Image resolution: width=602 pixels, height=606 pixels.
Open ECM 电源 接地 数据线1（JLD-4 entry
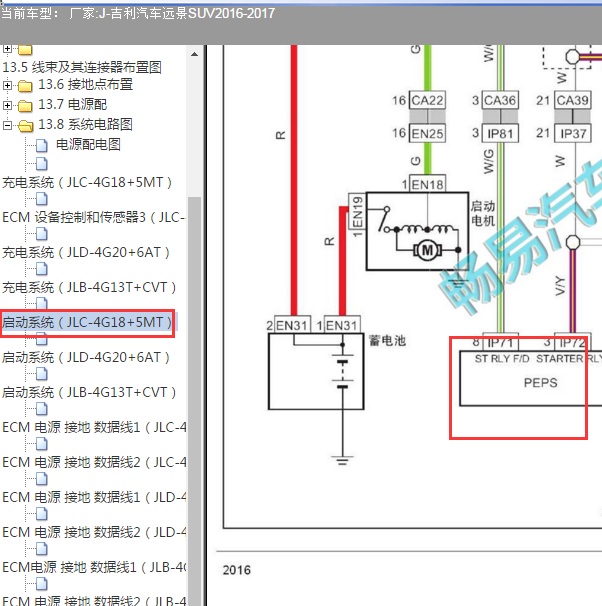(x=94, y=497)
